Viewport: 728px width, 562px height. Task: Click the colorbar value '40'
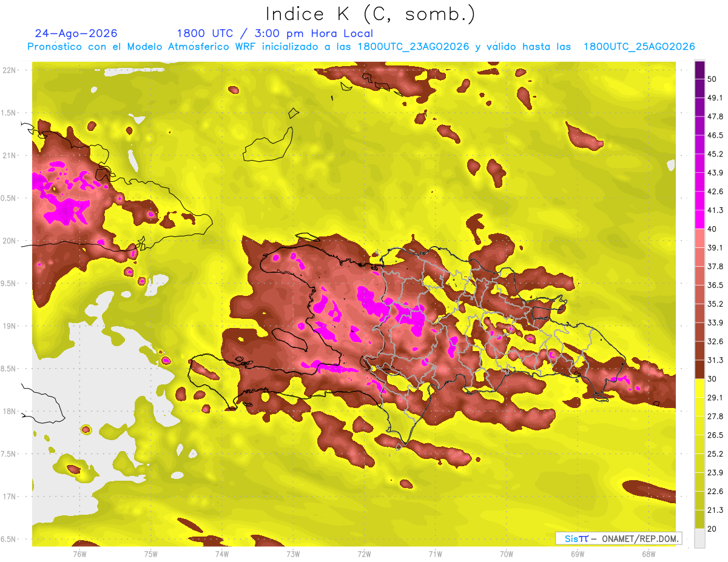pyautogui.click(x=712, y=229)
